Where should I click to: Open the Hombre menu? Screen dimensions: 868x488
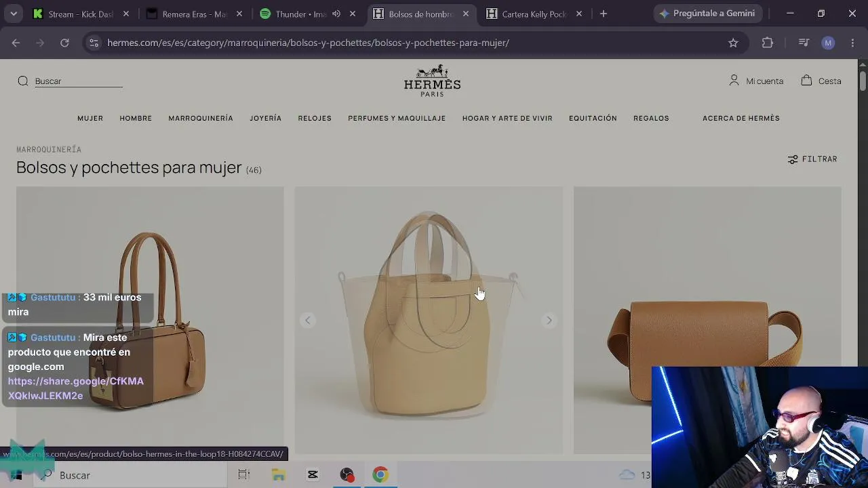(x=136, y=118)
